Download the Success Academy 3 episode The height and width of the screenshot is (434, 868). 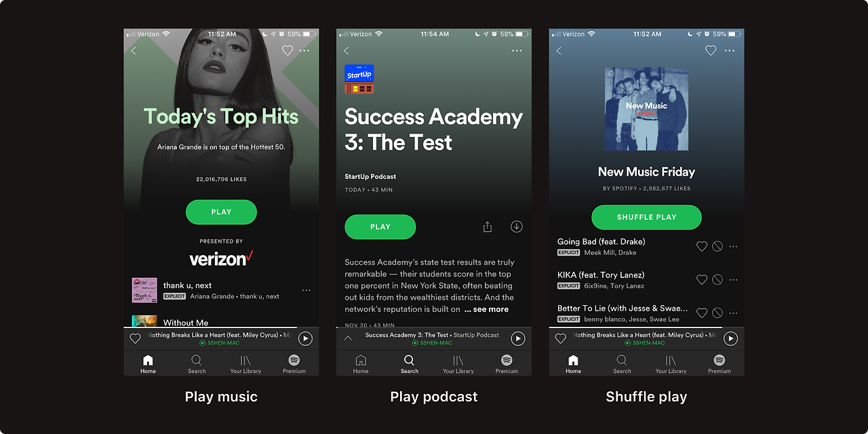click(517, 226)
